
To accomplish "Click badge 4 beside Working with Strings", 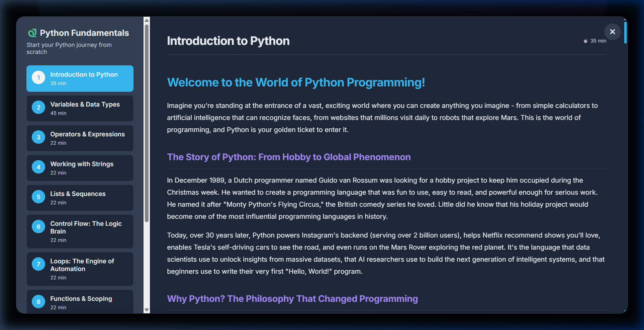I will pyautogui.click(x=38, y=167).
